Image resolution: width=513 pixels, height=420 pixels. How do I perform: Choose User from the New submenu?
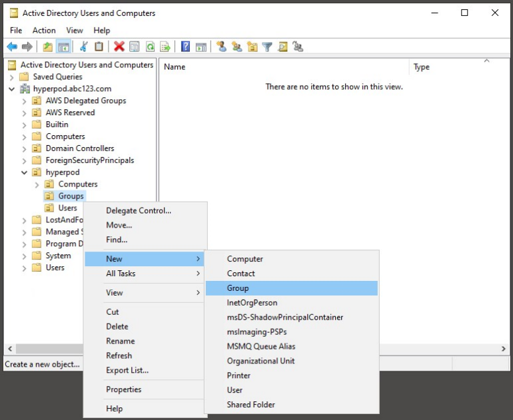[x=292, y=390]
